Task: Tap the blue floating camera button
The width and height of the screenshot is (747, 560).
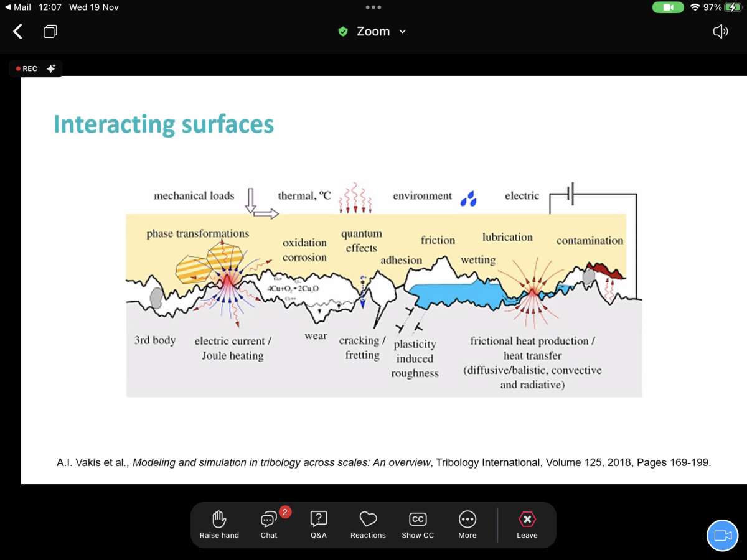Action: 723,535
